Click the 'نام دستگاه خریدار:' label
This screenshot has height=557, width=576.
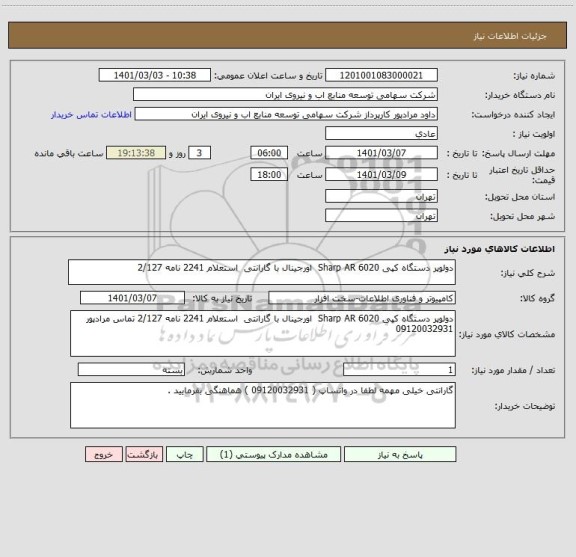point(520,95)
